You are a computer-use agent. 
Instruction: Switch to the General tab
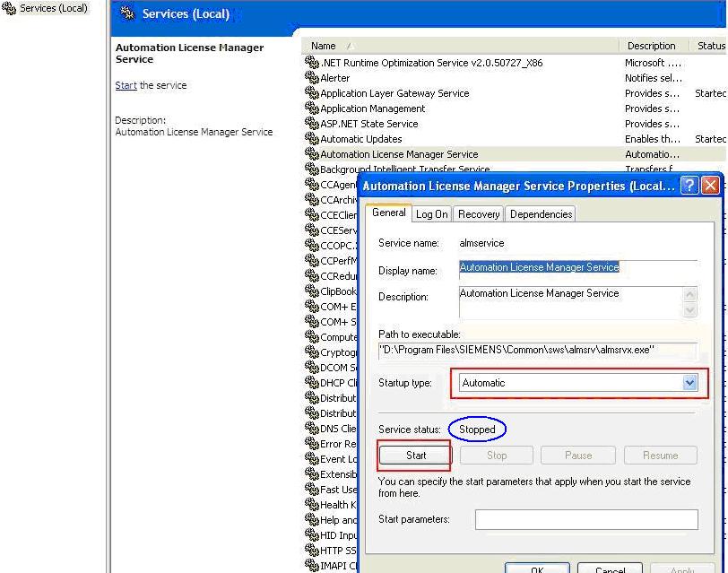click(x=388, y=213)
